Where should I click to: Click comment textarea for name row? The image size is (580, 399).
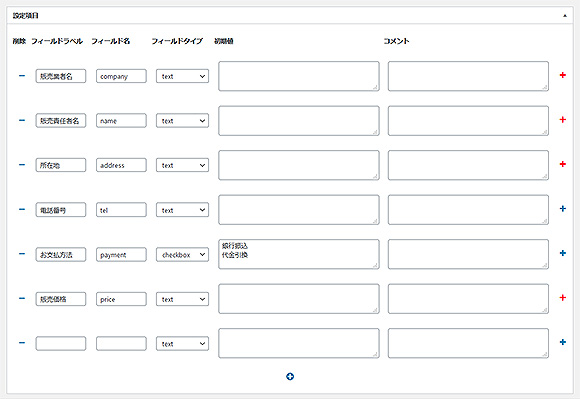[468, 121]
